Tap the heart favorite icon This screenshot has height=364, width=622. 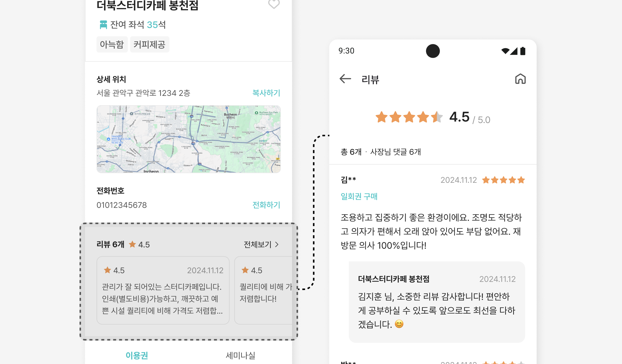[274, 4]
